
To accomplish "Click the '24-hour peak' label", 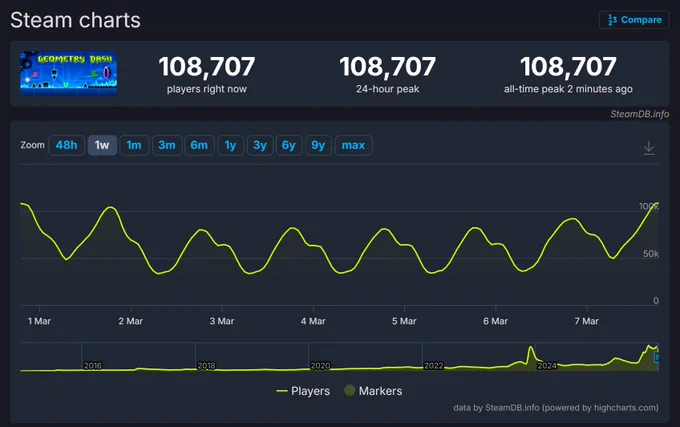I will click(x=388, y=89).
